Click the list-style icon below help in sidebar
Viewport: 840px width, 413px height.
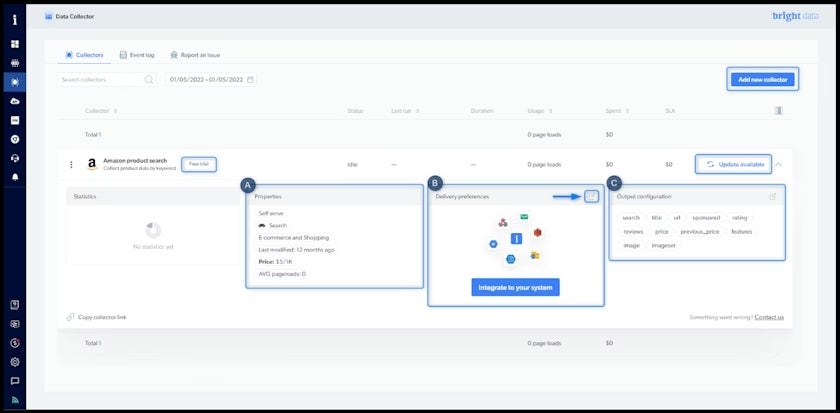point(14,324)
